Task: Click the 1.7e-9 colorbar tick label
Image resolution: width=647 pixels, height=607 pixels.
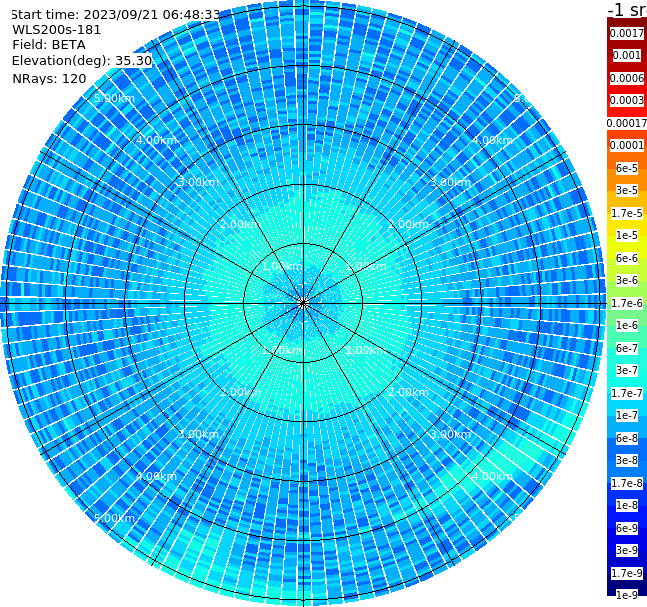Action: click(627, 573)
